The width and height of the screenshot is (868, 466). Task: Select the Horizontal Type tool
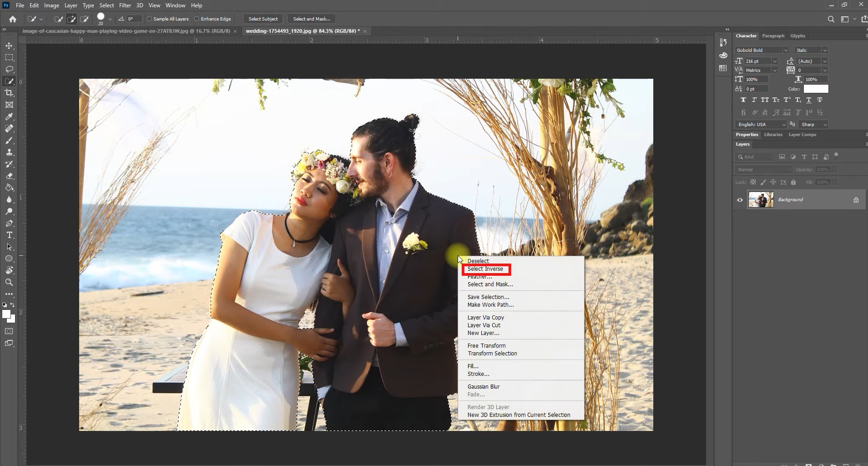tap(9, 235)
